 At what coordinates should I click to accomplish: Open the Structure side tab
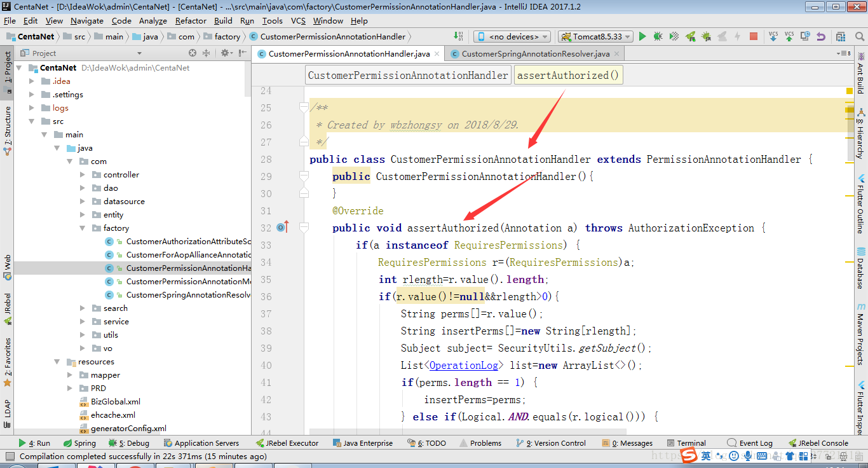[x=8, y=131]
